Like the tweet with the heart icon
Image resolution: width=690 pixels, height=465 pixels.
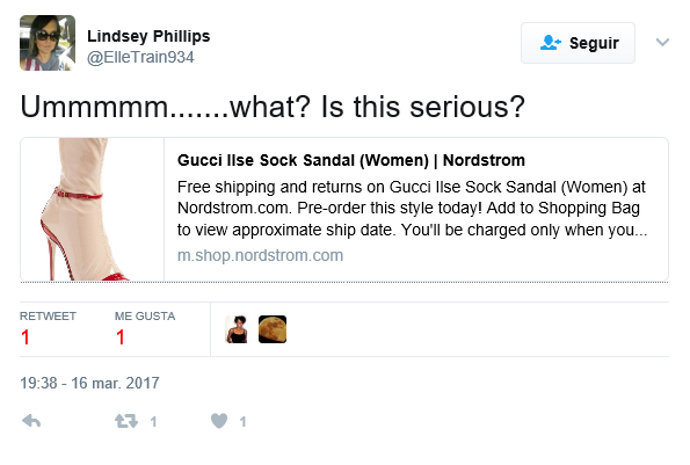pyautogui.click(x=219, y=422)
